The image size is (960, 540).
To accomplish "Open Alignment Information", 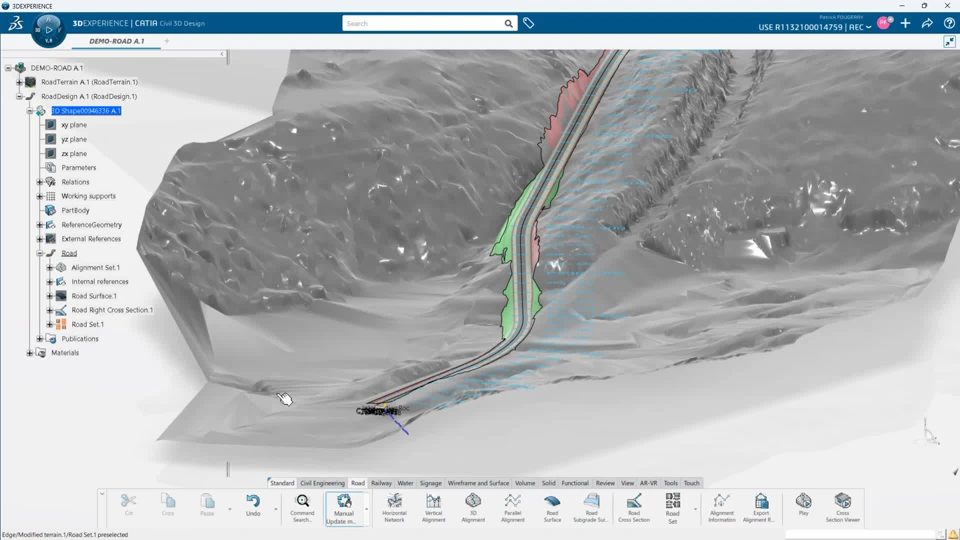I will [722, 508].
